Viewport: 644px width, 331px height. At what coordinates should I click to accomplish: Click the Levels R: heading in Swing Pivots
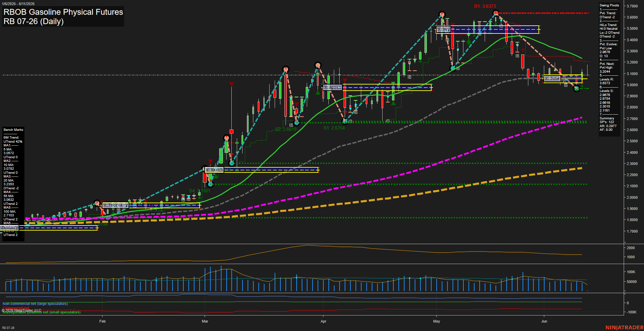(607, 79)
